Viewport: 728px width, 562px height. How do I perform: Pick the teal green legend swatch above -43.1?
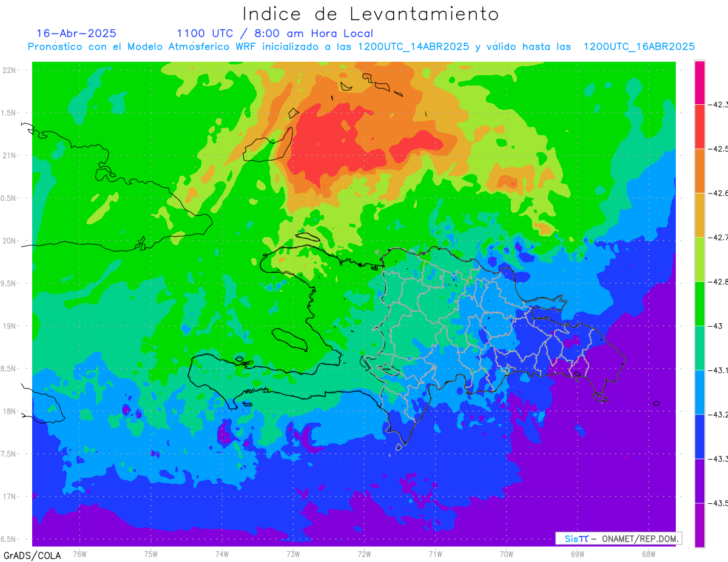click(699, 348)
